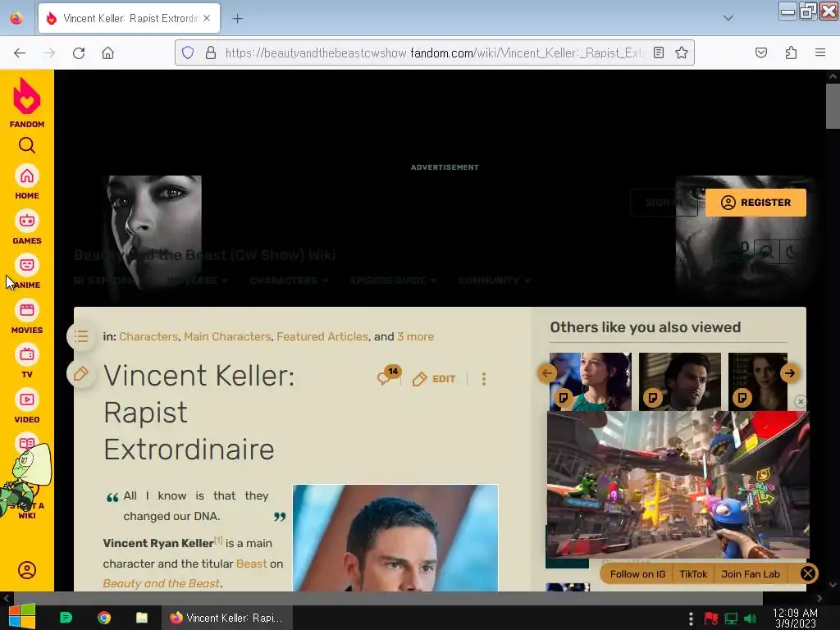
Task: Open Firefox home page button
Action: point(107,53)
